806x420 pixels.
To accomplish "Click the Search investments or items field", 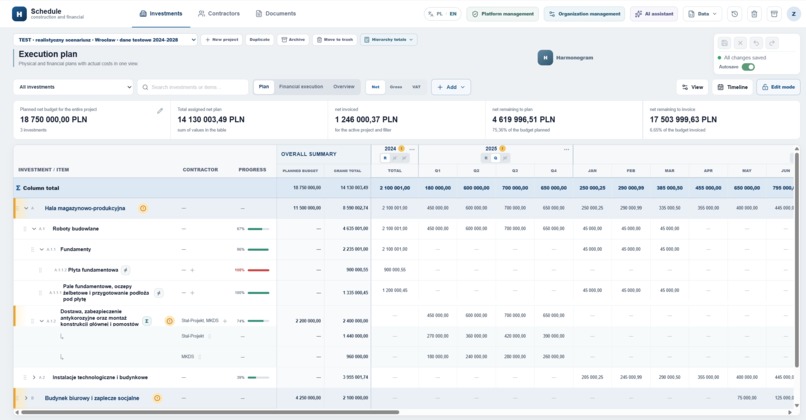I will 193,87.
